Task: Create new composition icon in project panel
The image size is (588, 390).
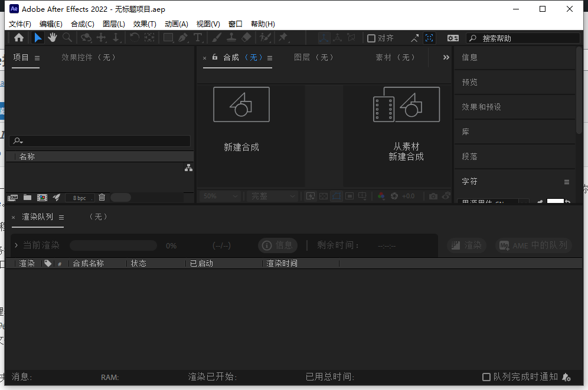Action: tap(42, 198)
